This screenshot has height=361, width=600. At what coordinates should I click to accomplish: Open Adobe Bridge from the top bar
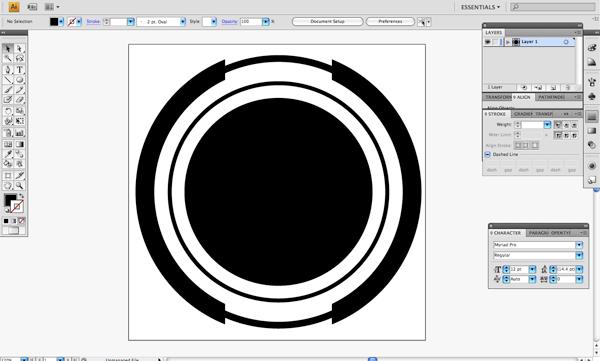pyautogui.click(x=32, y=7)
